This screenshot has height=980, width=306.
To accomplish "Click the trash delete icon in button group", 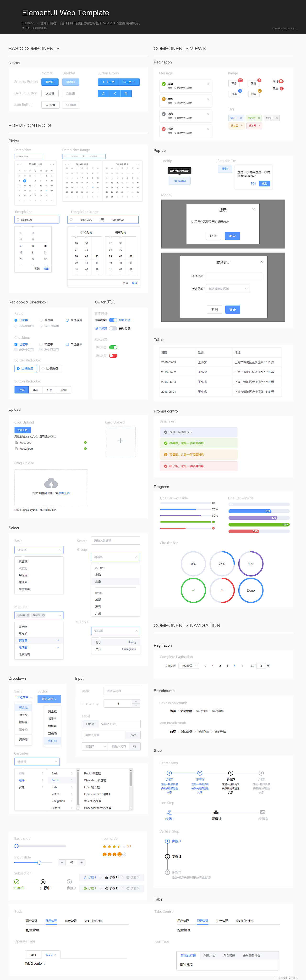I will click(126, 93).
